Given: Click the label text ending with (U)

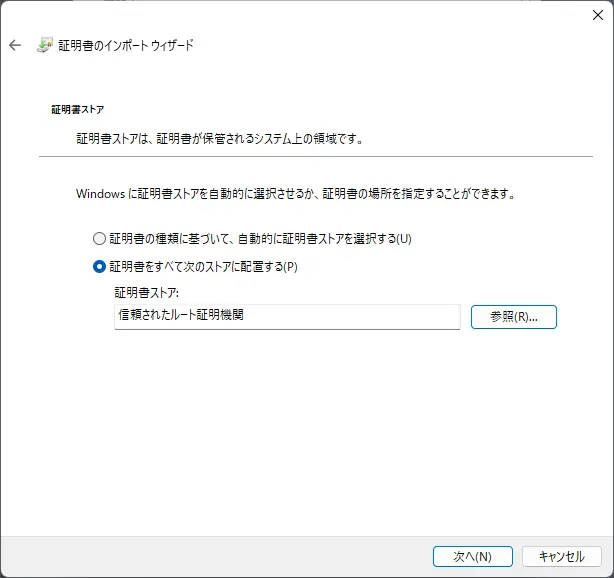Looking at the screenshot, I should [x=260, y=239].
